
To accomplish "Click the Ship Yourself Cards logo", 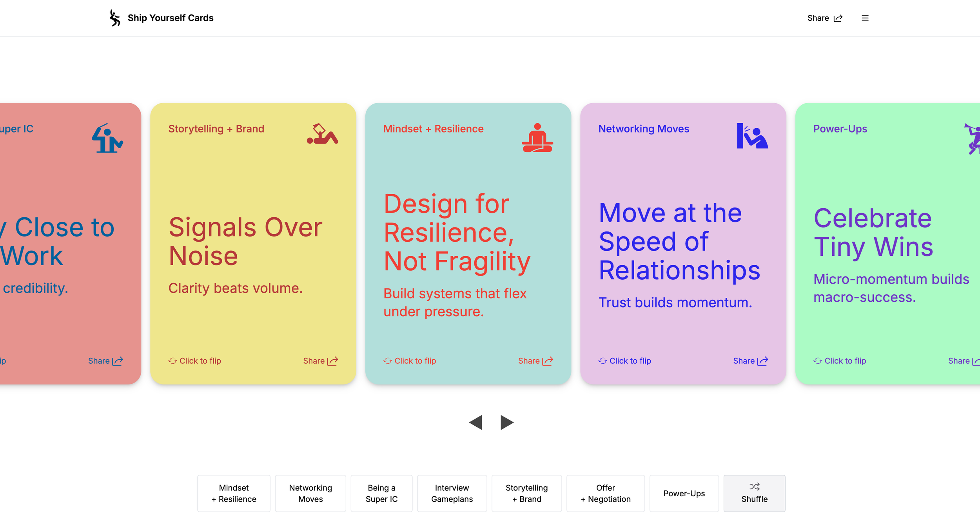I will pyautogui.click(x=114, y=18).
